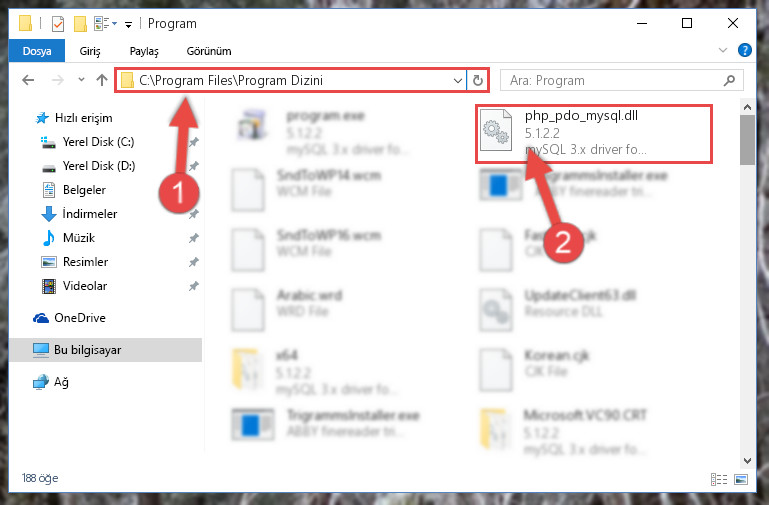
Task: Click the Back navigation arrow
Action: pyautogui.click(x=28, y=80)
